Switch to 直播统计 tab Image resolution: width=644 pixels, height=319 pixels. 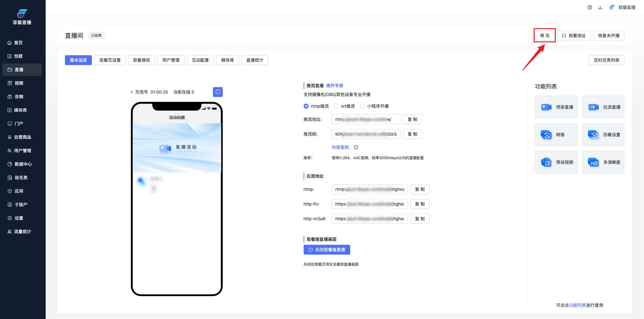[x=255, y=60]
